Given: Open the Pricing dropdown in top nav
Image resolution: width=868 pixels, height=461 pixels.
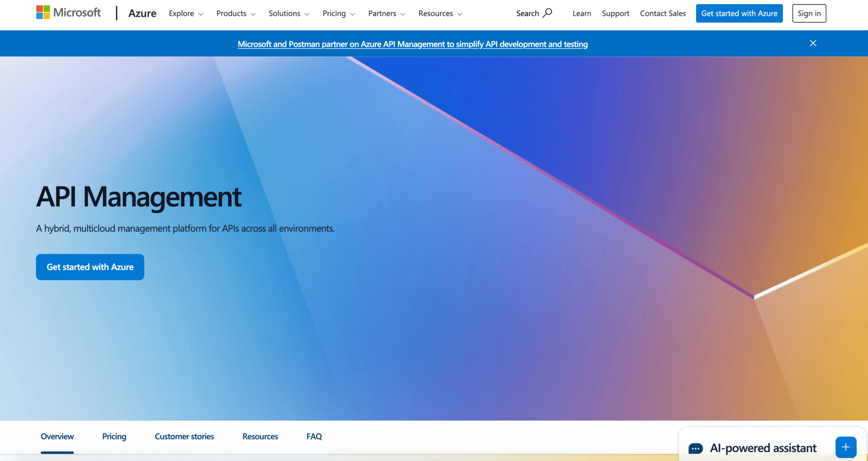Looking at the screenshot, I should click(339, 14).
